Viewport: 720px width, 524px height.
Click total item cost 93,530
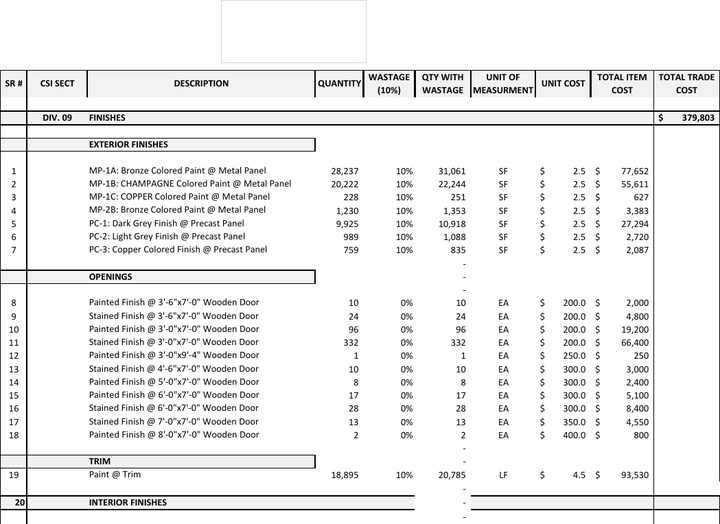coord(635,475)
